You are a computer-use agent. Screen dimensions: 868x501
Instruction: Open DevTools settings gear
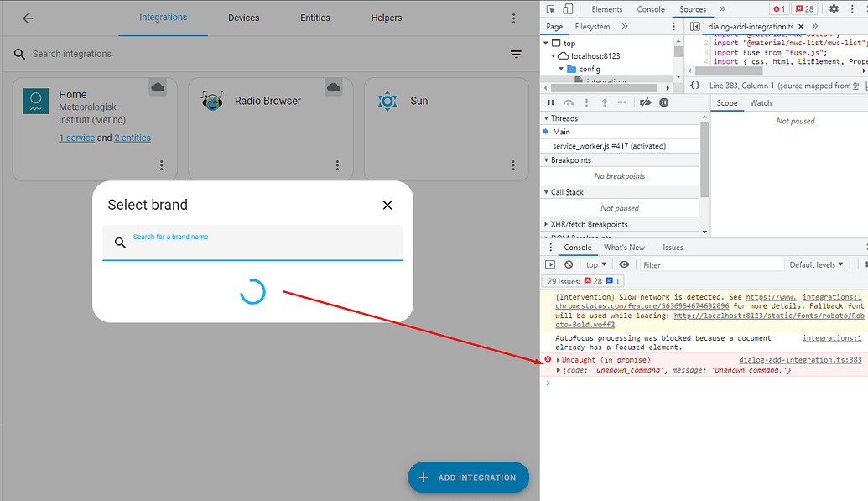click(833, 9)
